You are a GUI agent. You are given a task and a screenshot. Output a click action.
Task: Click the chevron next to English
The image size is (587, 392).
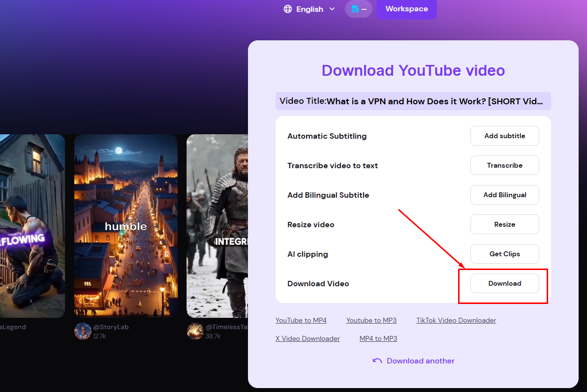click(332, 9)
